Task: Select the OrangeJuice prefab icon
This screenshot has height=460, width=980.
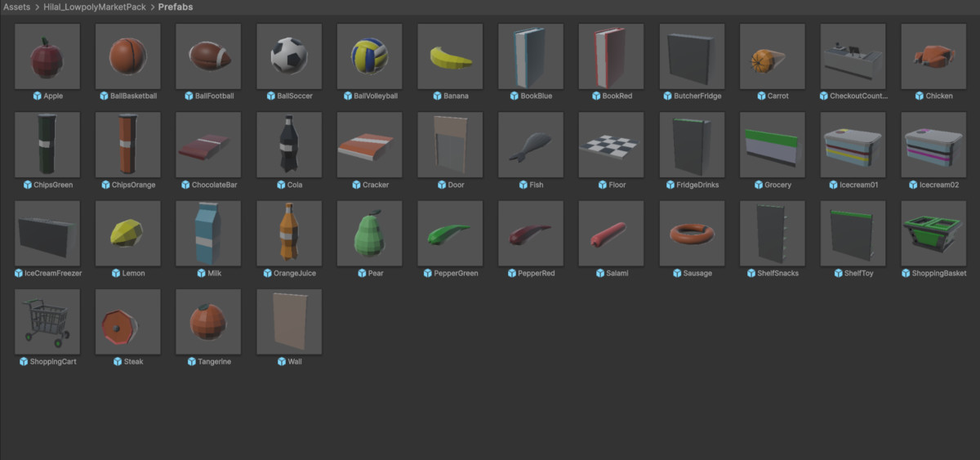Action: coord(289,234)
